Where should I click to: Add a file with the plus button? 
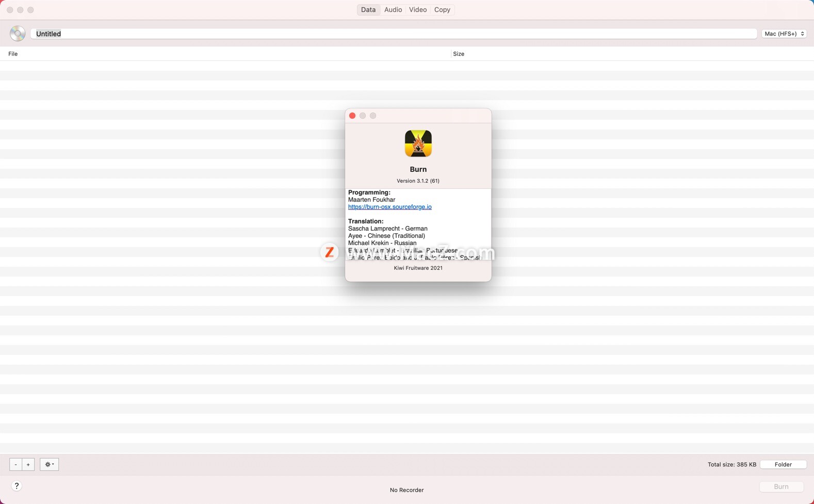point(28,464)
